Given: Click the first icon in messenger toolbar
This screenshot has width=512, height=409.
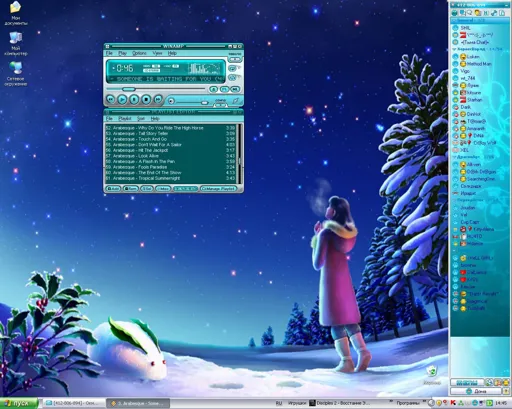Looking at the screenshot, I should click(x=454, y=13).
